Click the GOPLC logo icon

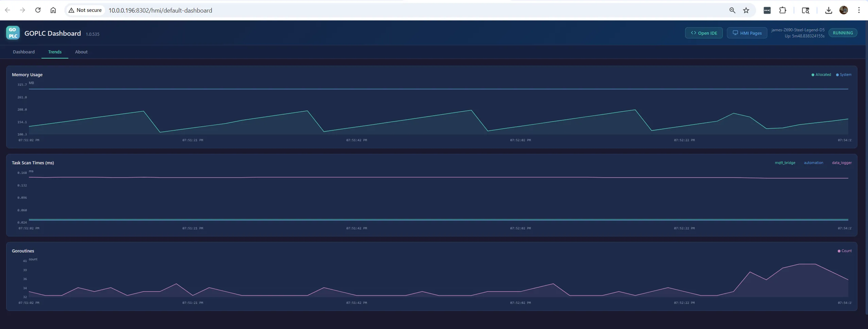(13, 33)
